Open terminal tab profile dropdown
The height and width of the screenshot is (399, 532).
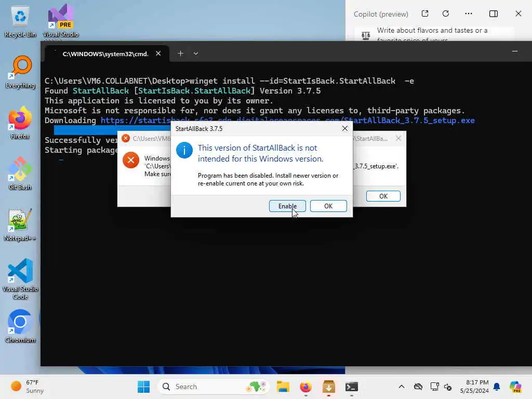196,54
